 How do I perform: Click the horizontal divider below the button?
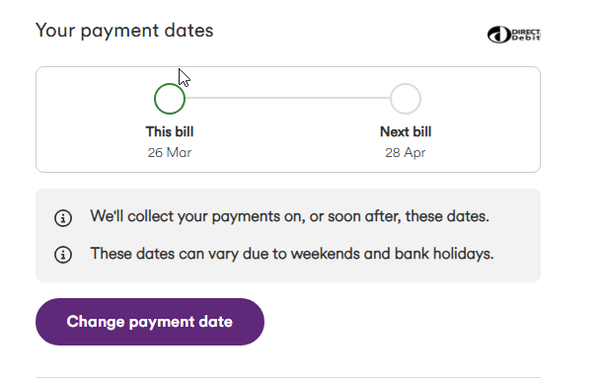[x=288, y=377]
